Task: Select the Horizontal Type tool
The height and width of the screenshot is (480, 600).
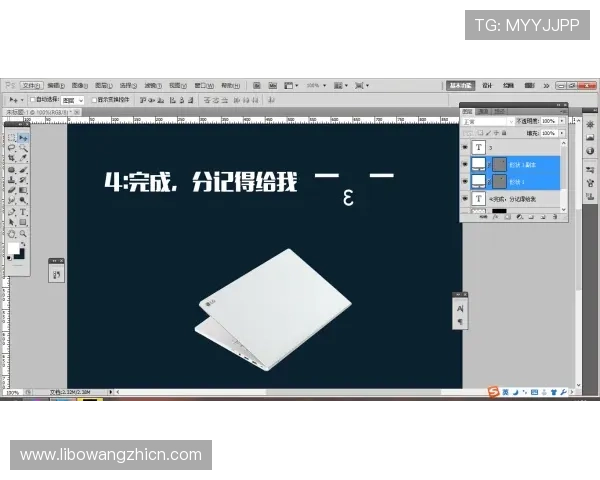Action: (23, 212)
